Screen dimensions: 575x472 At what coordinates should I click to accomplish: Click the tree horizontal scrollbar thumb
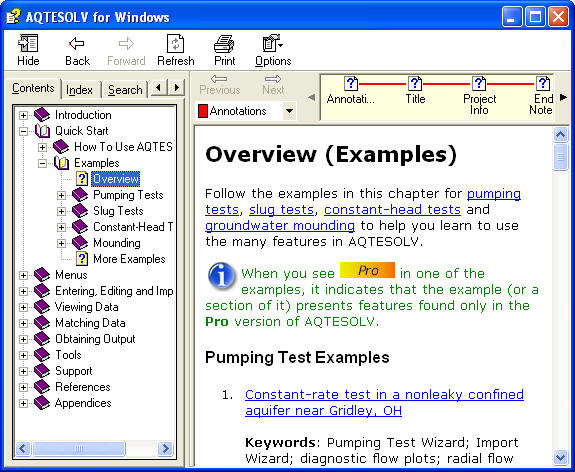79,448
